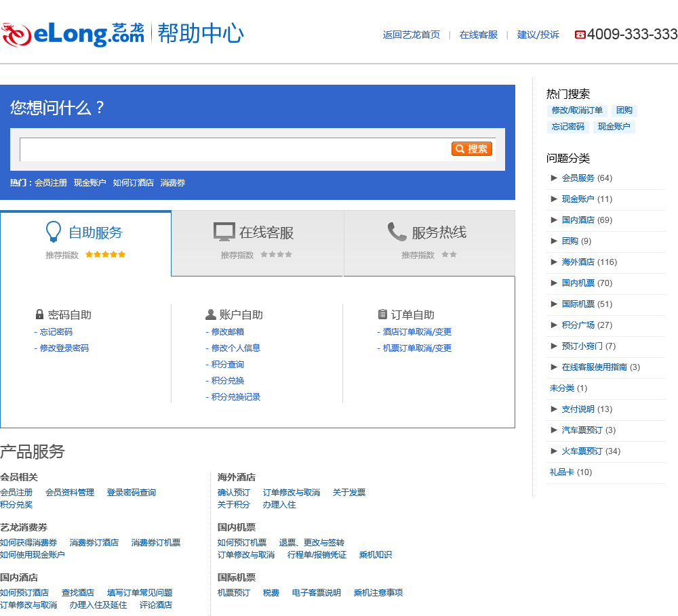Switch to the 服务热线 tab
The height and width of the screenshot is (616, 678).
coord(429,243)
